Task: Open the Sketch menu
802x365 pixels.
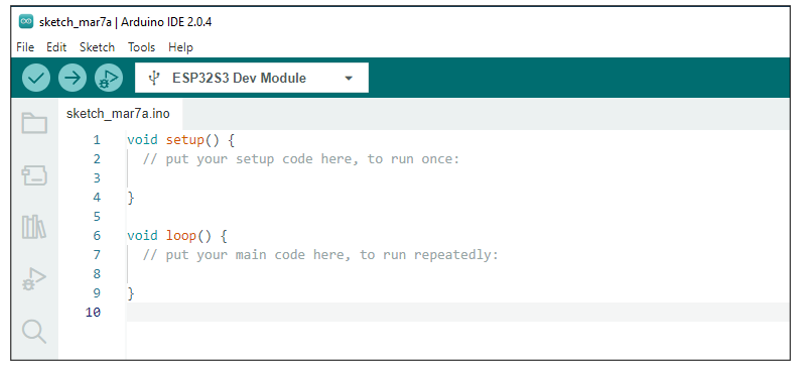Action: (x=97, y=48)
